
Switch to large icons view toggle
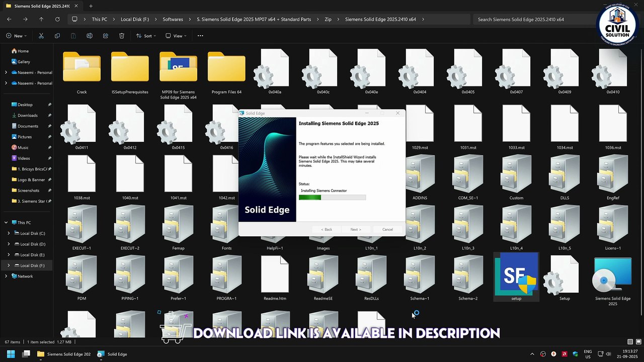(x=639, y=342)
